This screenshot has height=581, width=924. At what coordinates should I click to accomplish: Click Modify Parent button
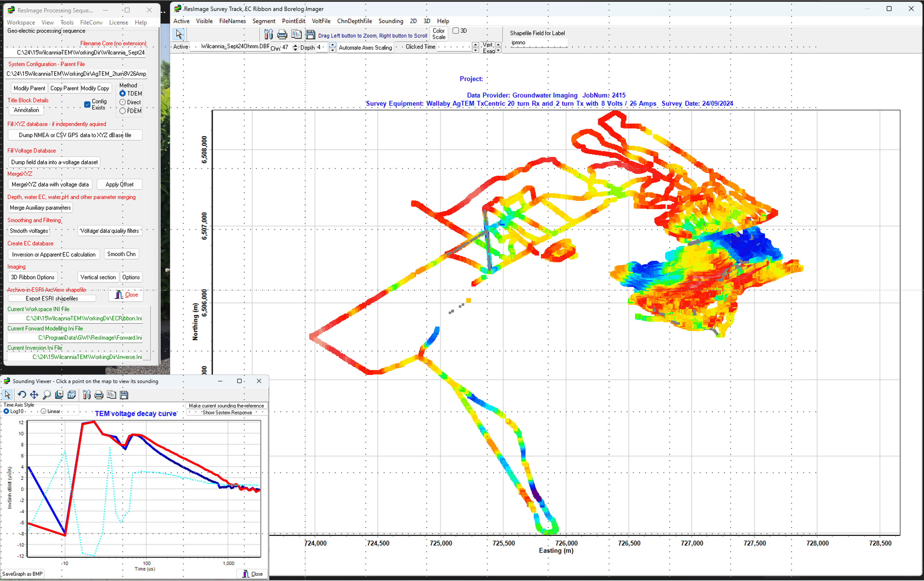29,88
